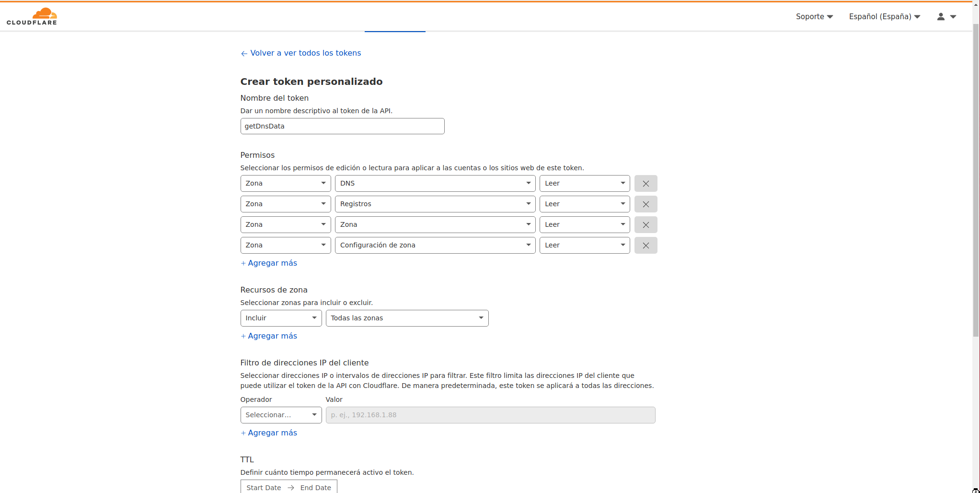Open the Soporte menu
This screenshot has width=980, height=493.
coord(814,16)
